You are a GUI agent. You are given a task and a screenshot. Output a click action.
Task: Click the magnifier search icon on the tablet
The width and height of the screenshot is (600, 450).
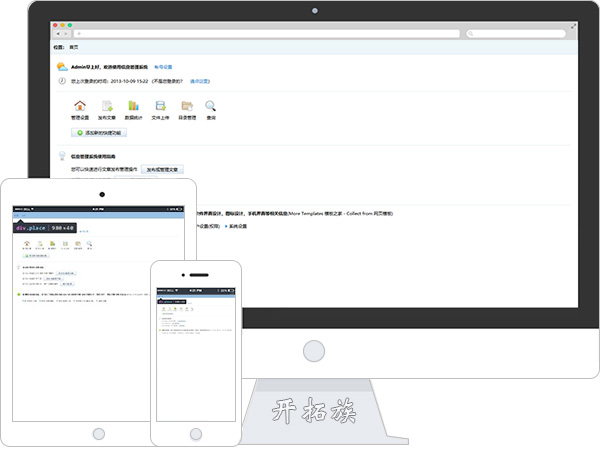pyautogui.click(x=89, y=243)
